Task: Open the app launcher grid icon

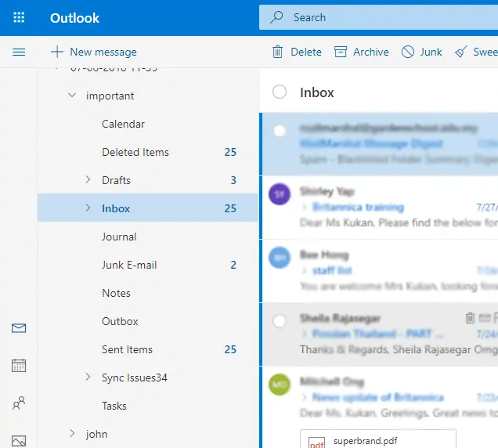Action: click(19, 17)
